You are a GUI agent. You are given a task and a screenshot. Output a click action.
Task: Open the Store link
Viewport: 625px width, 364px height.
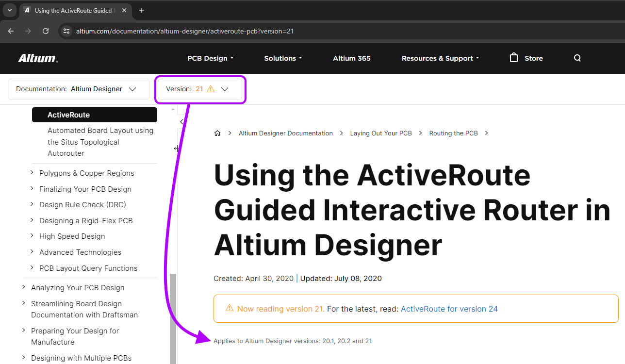tap(533, 58)
